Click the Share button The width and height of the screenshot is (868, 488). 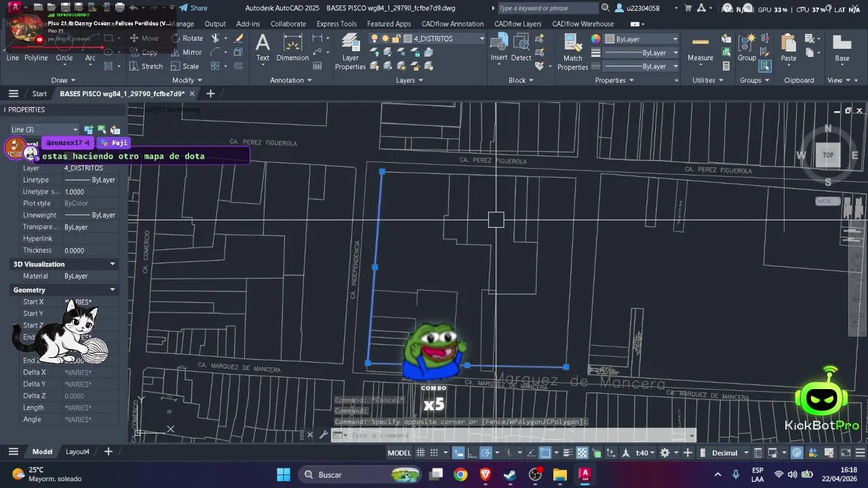[193, 8]
